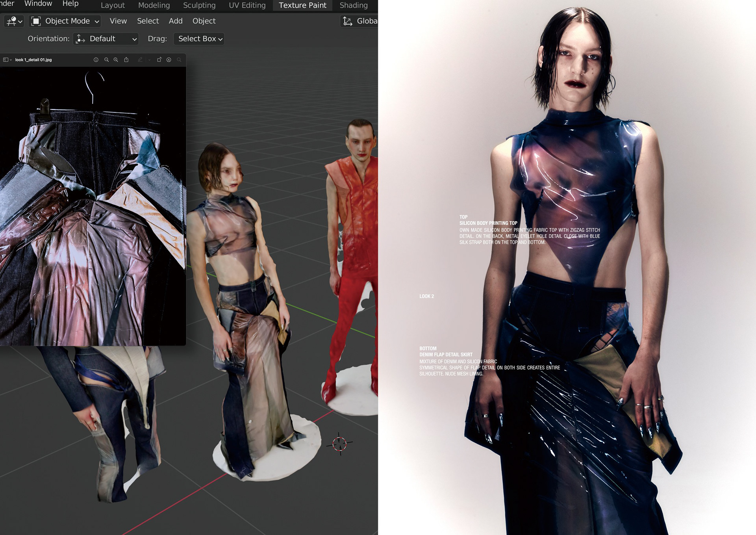Click the Preview info inspector icon
Image resolution: width=756 pixels, height=535 pixels.
[96, 60]
